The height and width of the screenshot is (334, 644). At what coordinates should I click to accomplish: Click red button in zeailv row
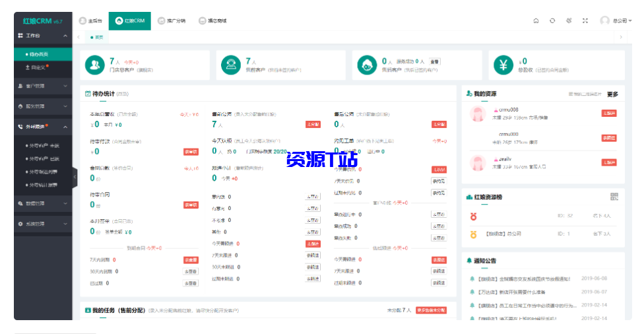point(609,162)
